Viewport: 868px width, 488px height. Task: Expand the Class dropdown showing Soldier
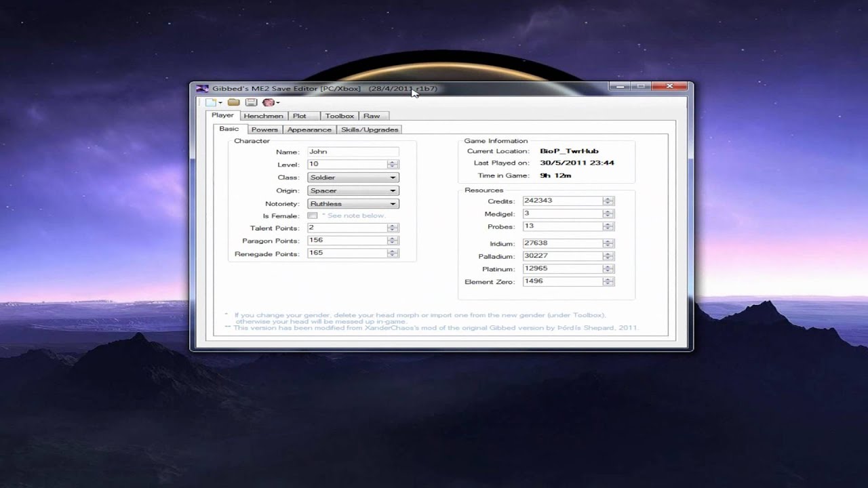pyautogui.click(x=353, y=178)
